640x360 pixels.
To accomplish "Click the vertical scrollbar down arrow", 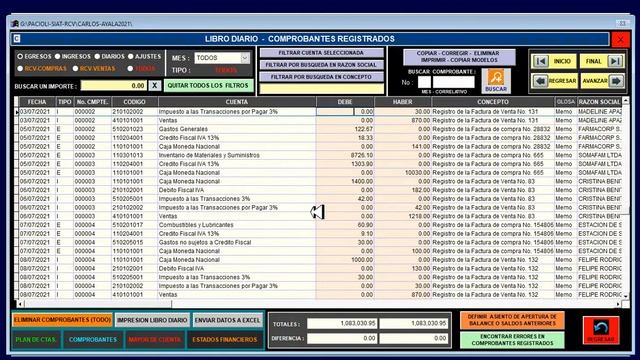I will (625, 296).
